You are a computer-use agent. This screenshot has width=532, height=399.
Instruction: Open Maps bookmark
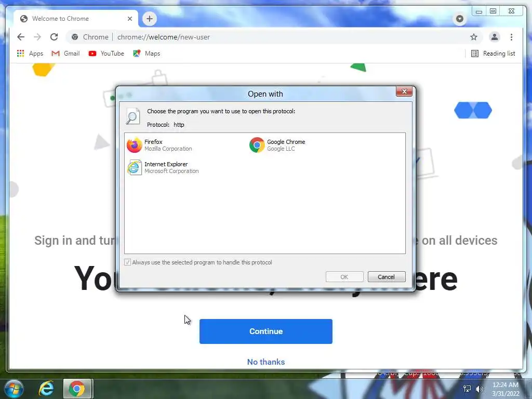point(147,54)
